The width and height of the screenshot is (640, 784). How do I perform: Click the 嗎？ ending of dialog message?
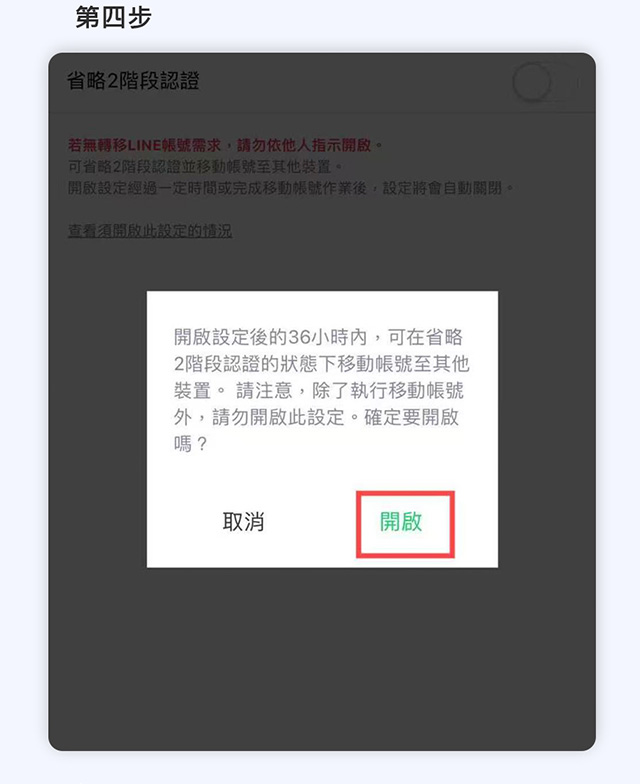coord(190,444)
